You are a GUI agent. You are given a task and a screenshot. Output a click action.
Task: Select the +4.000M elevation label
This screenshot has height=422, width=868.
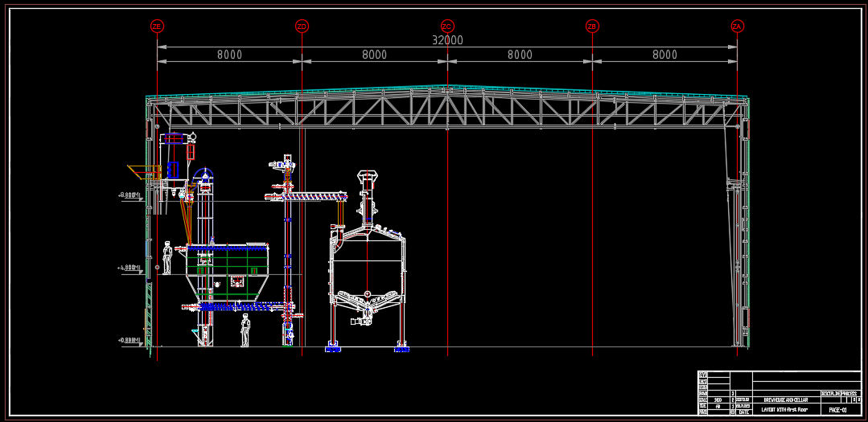[130, 268]
